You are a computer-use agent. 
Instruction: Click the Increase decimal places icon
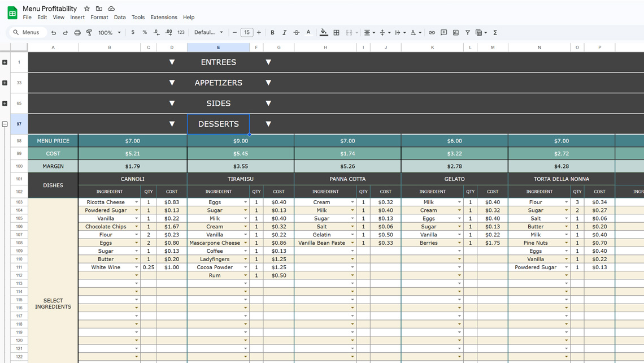(x=169, y=32)
